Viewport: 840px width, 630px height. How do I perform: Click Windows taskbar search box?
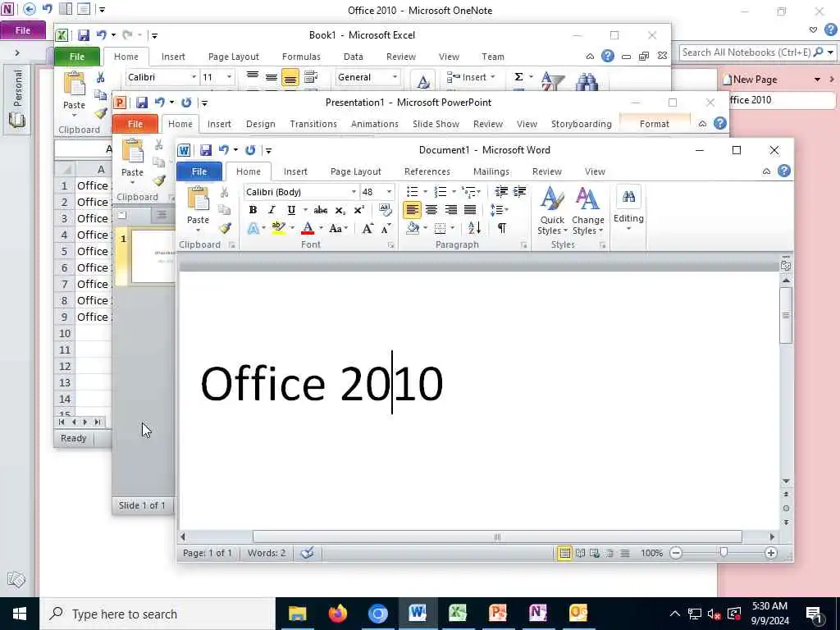pyautogui.click(x=157, y=614)
